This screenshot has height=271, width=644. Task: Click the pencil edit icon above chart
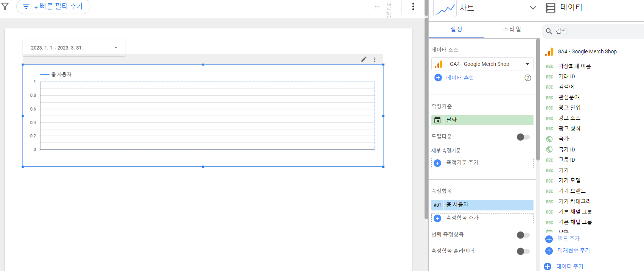pos(364,59)
